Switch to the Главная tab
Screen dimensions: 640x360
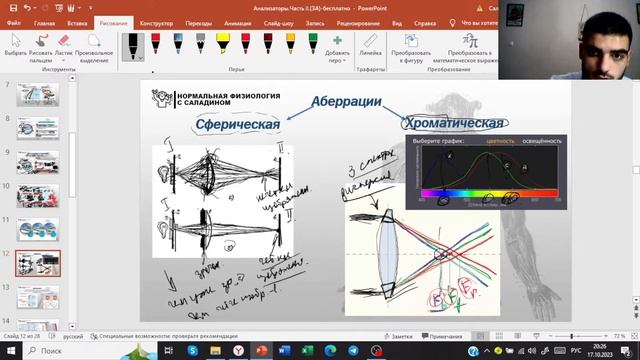click(x=44, y=23)
